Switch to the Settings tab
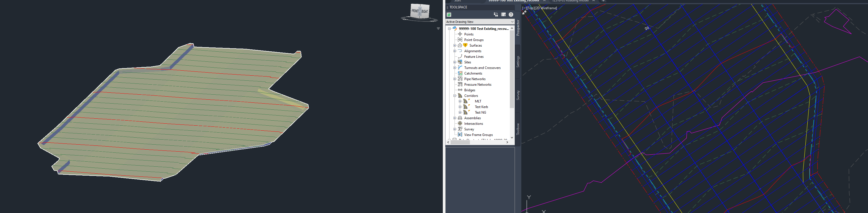 [518, 62]
